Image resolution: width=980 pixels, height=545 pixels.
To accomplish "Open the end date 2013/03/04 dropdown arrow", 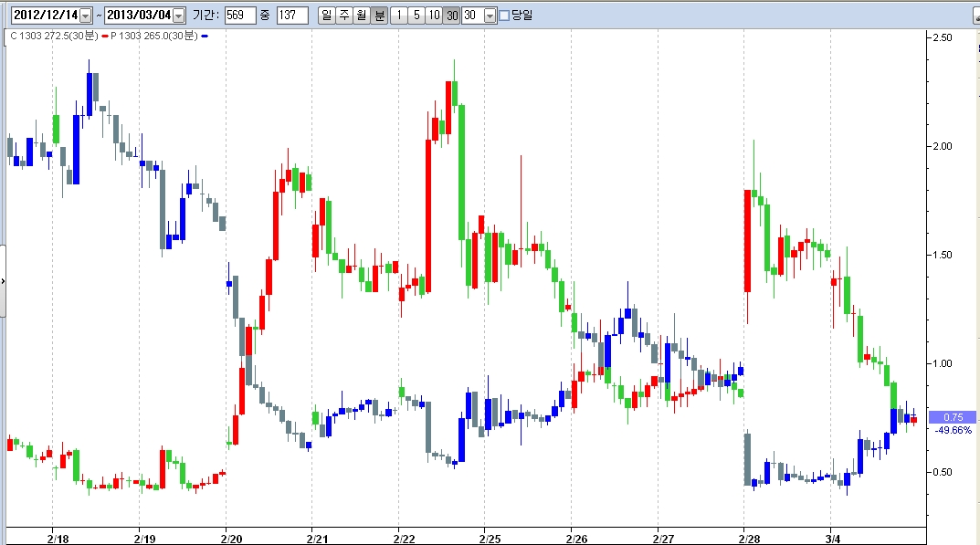I will pyautogui.click(x=178, y=16).
